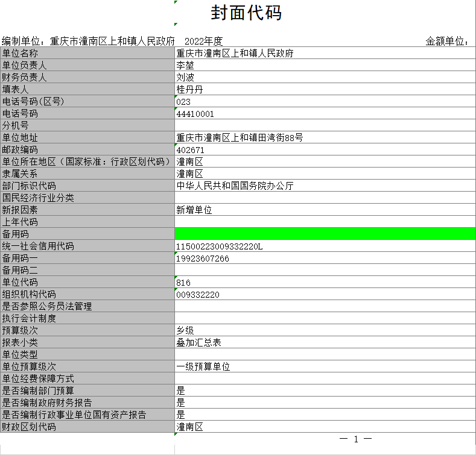Select the 单位负责人 label cell

(87, 65)
